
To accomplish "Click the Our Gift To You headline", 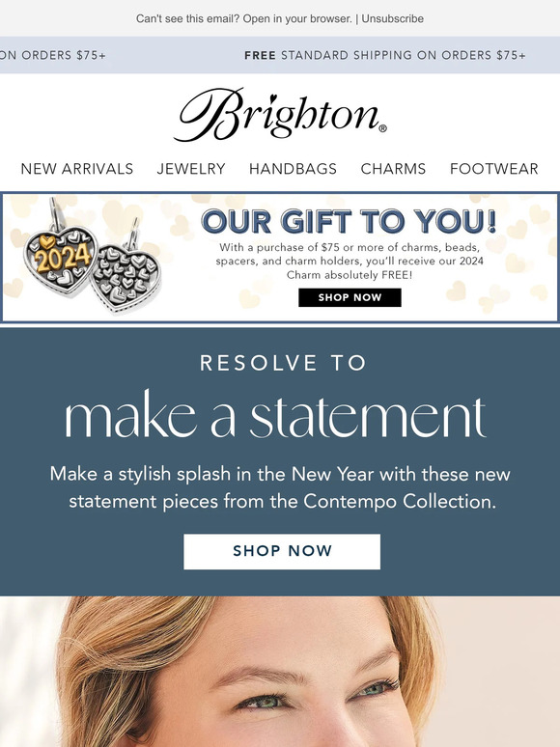I will [x=349, y=222].
